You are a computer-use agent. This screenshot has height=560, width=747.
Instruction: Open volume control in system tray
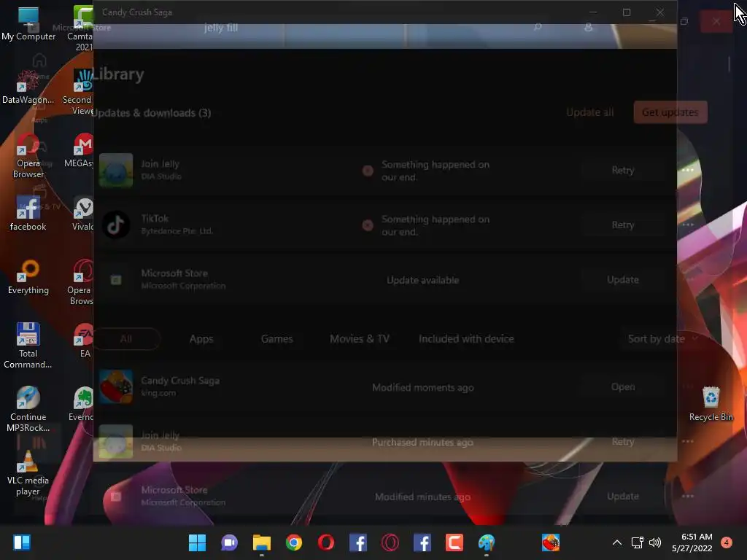coord(656,542)
